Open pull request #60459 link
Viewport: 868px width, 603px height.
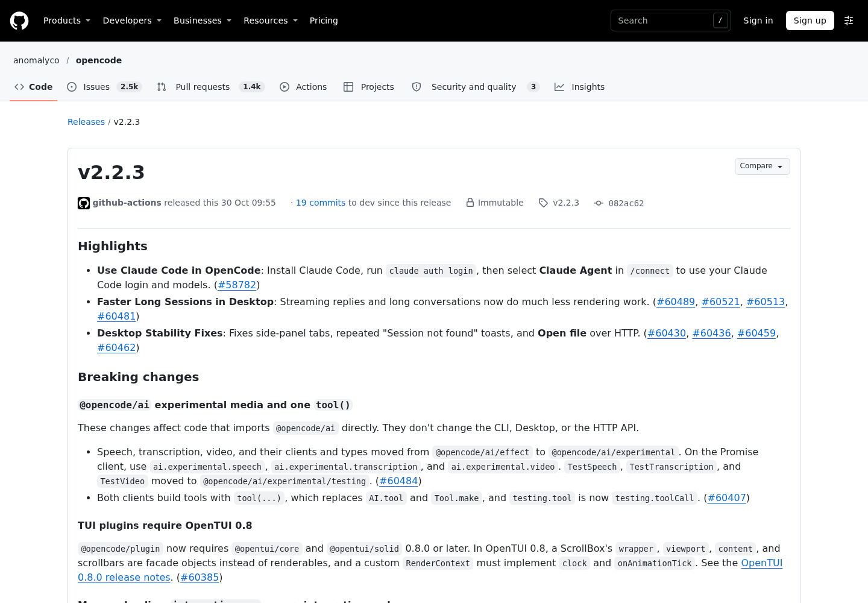pos(756,333)
